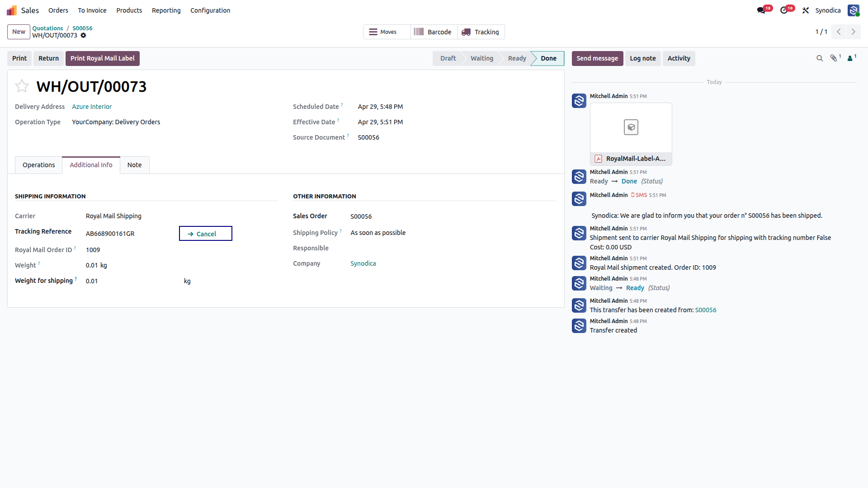
Task: Select the Done status stage
Action: [548, 58]
